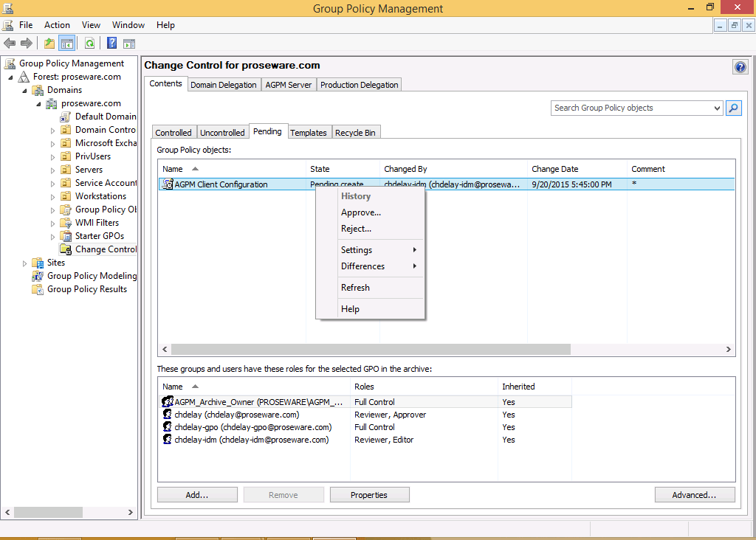The image size is (756, 540).
Task: Toggle the Show/Hide Console Tree icon
Action: tap(67, 44)
